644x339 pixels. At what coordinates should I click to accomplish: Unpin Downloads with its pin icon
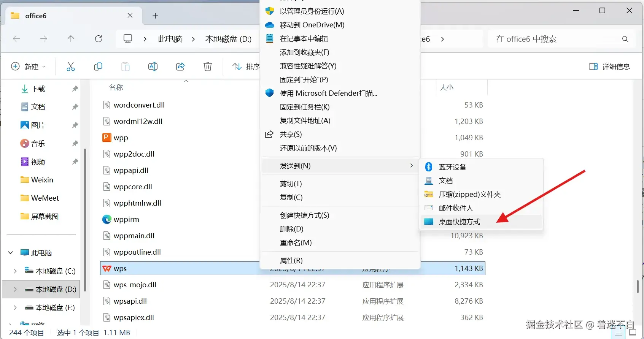[x=75, y=89]
